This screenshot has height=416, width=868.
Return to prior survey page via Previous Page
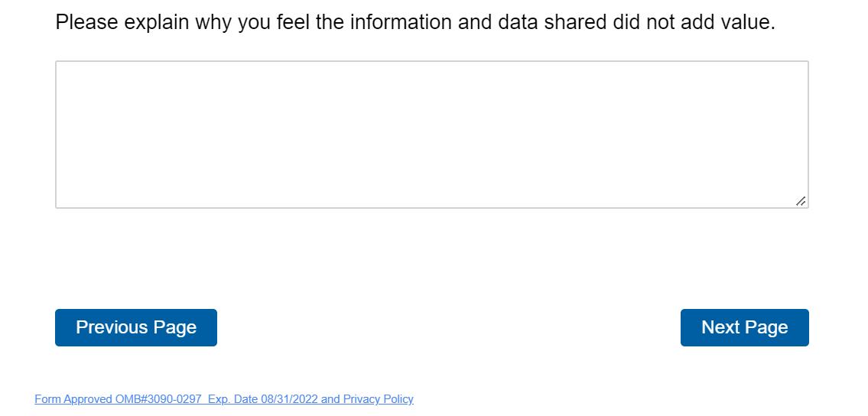[136, 327]
